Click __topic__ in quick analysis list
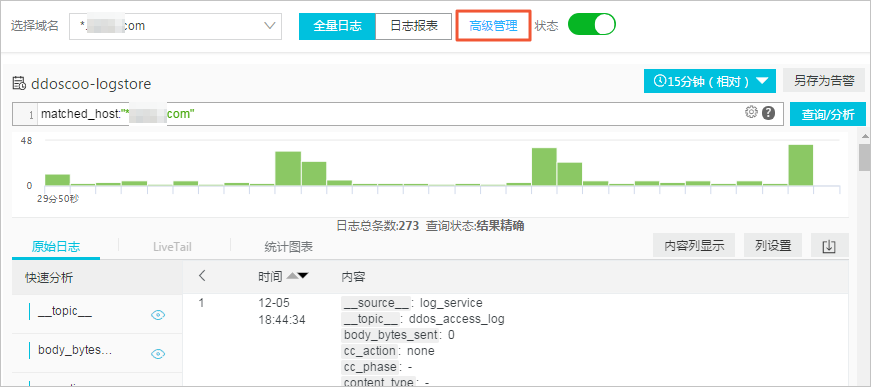871x387 pixels. [65, 312]
